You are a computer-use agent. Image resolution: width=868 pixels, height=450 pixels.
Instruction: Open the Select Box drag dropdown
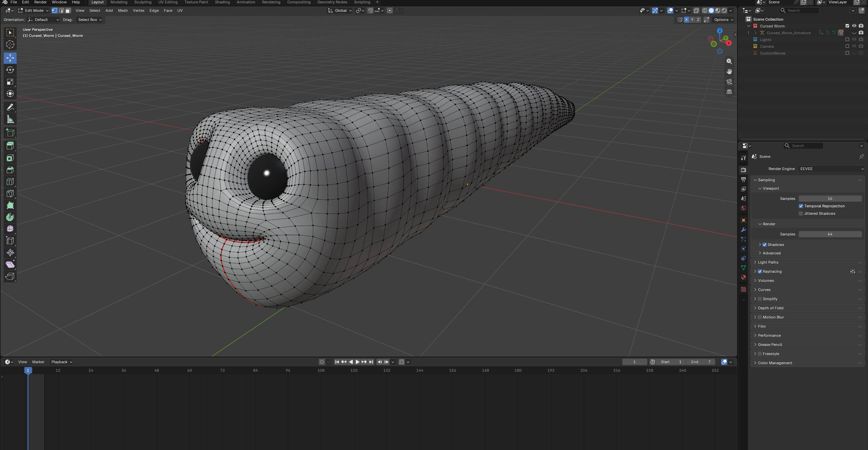(90, 20)
